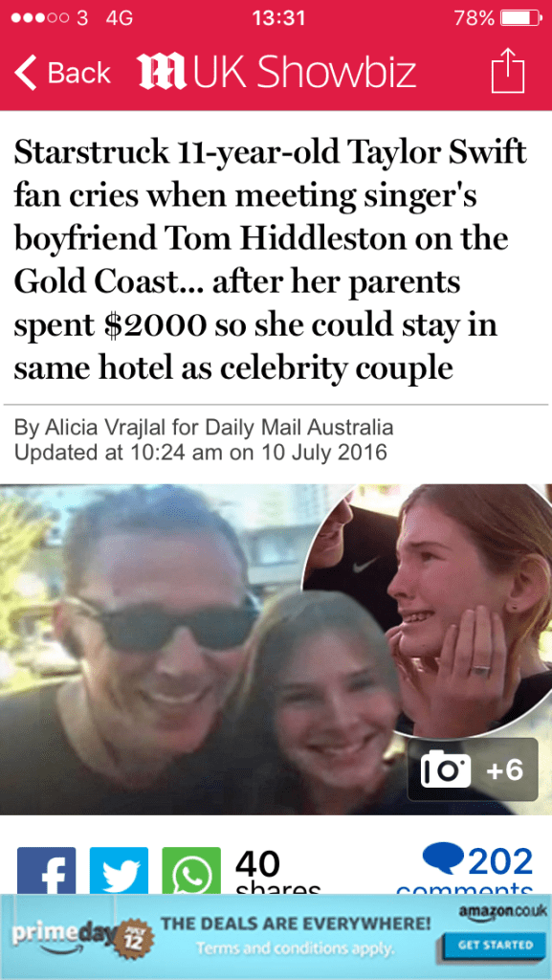Viewport: 552px width, 980px height.
Task: Tap the Back label text
Action: point(78,73)
